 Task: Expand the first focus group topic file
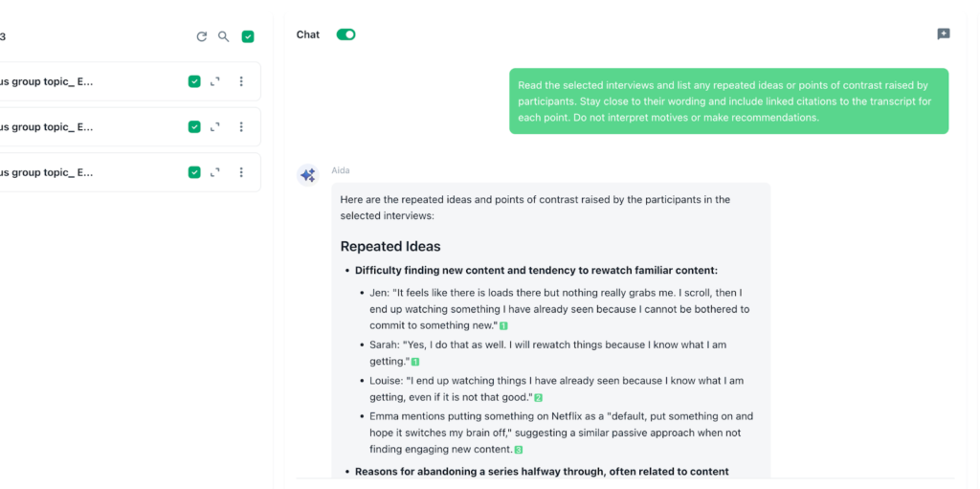[215, 81]
